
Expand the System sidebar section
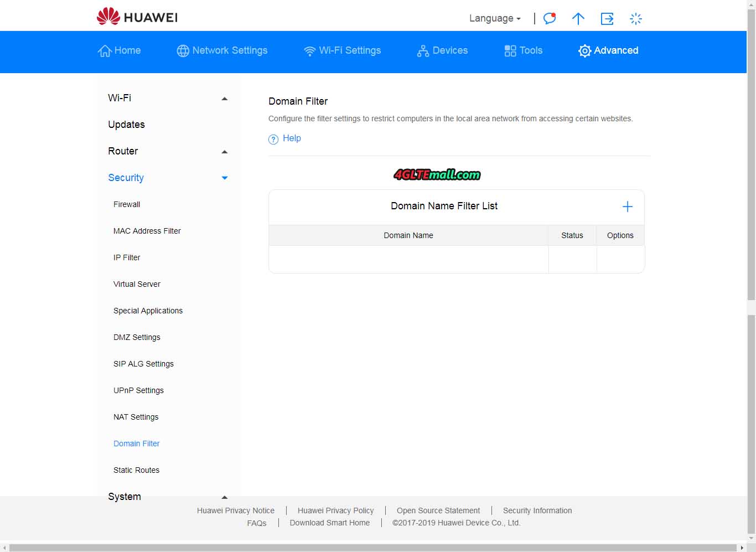[224, 497]
